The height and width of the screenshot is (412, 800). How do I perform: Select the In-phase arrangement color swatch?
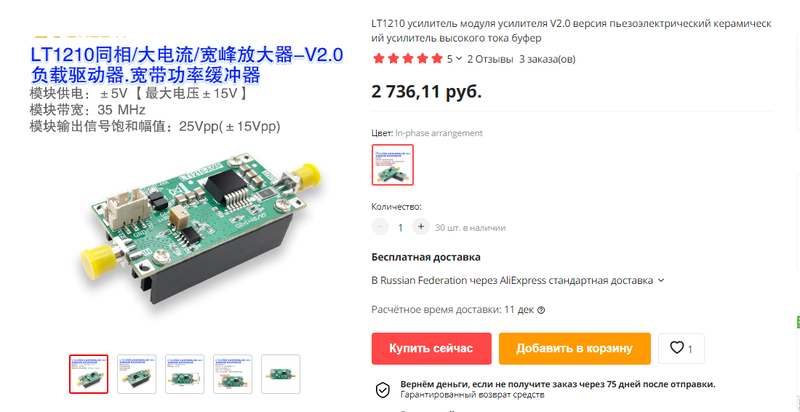392,165
